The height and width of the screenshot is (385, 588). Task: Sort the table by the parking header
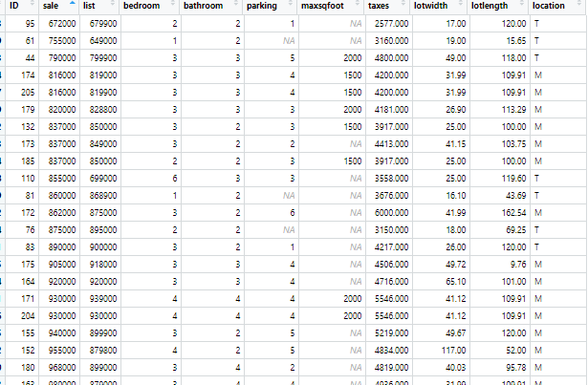point(261,6)
